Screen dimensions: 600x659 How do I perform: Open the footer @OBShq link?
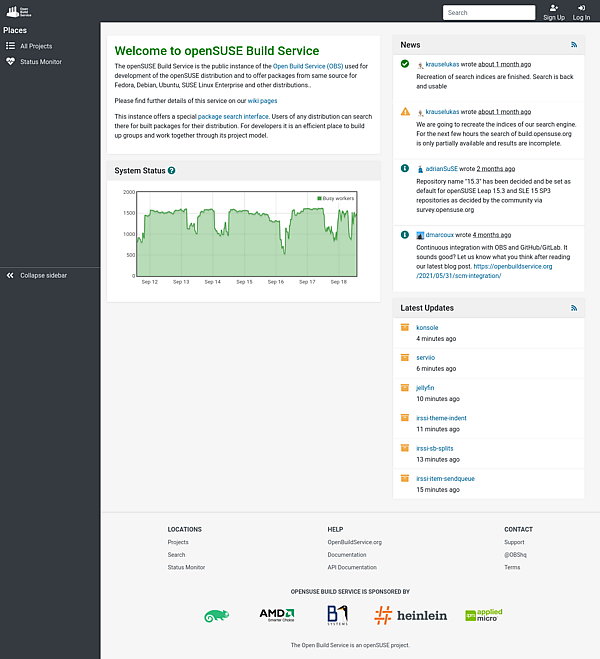pos(515,555)
